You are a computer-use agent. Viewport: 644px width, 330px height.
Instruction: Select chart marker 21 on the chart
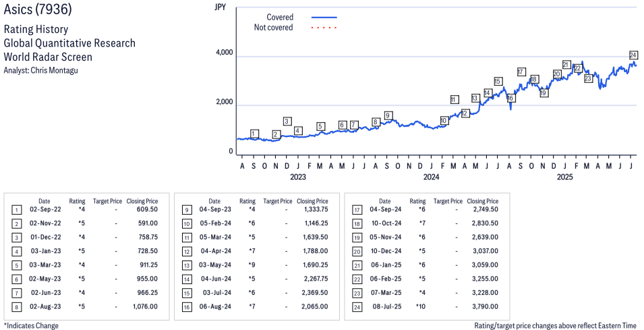(x=566, y=65)
